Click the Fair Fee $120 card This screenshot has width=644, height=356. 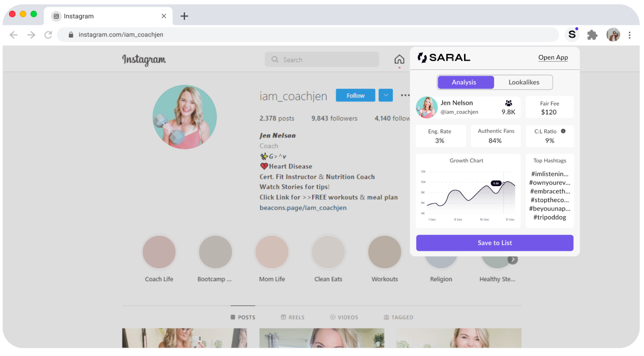[549, 108]
